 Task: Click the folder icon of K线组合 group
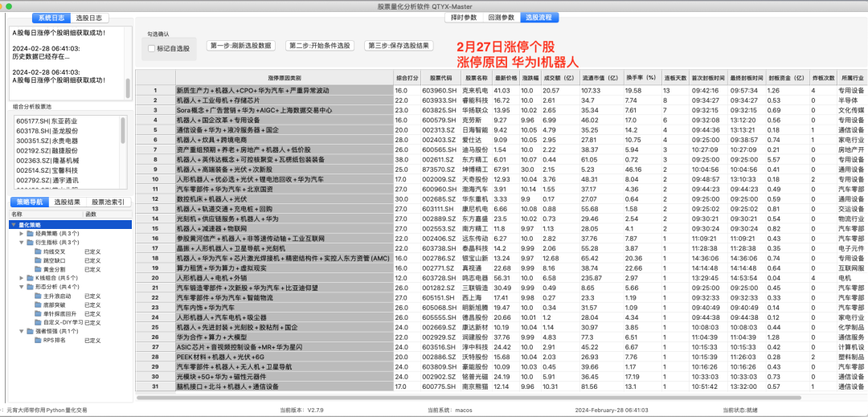click(30, 278)
